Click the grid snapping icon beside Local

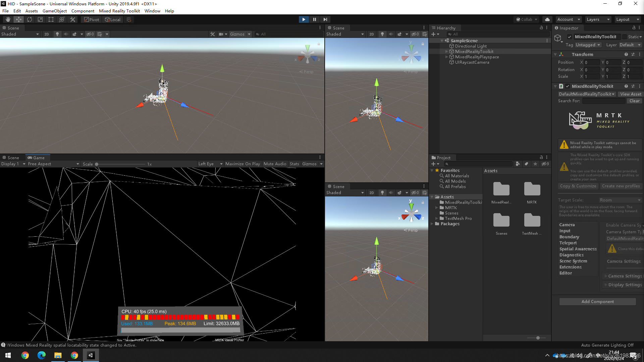(x=129, y=19)
